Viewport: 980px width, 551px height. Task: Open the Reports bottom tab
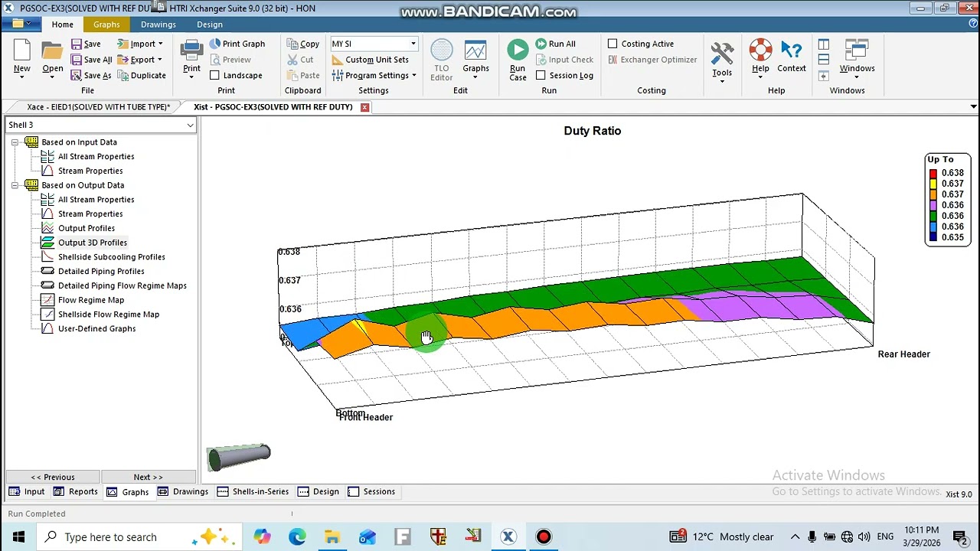[75, 492]
